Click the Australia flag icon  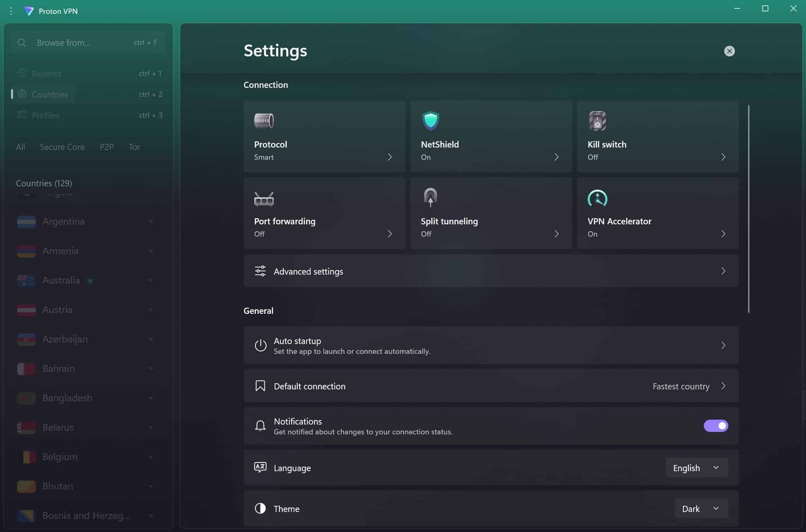(26, 280)
